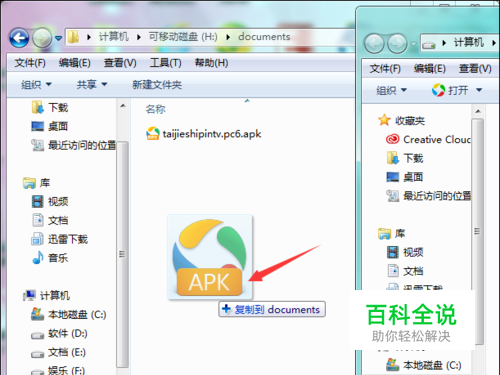Screen dimensions: 500x375
Task: Open dropdown arrow next to 打开
Action: pos(479,90)
